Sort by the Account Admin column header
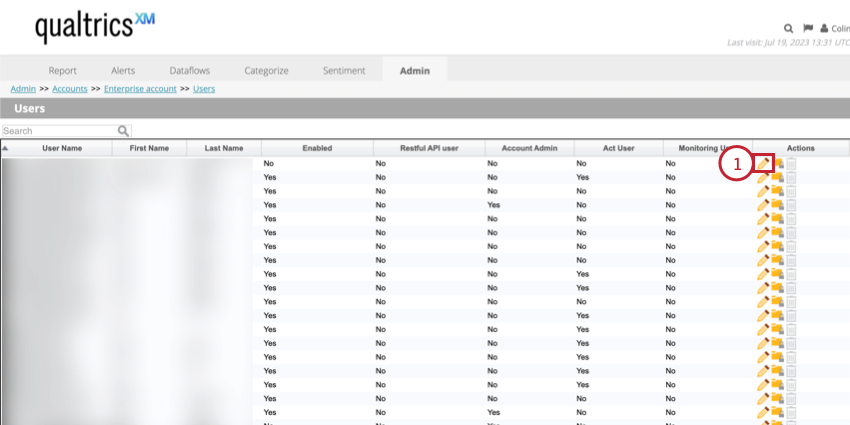 click(528, 148)
